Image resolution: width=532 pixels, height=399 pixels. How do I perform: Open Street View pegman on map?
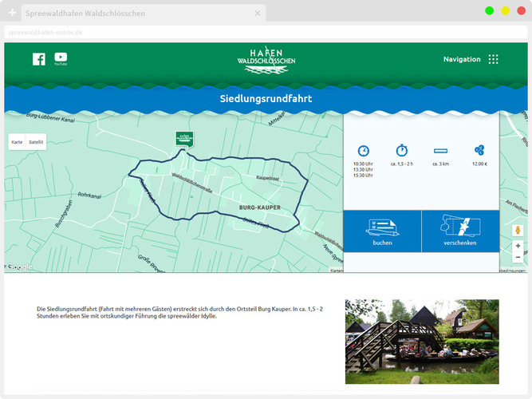pyautogui.click(x=518, y=231)
